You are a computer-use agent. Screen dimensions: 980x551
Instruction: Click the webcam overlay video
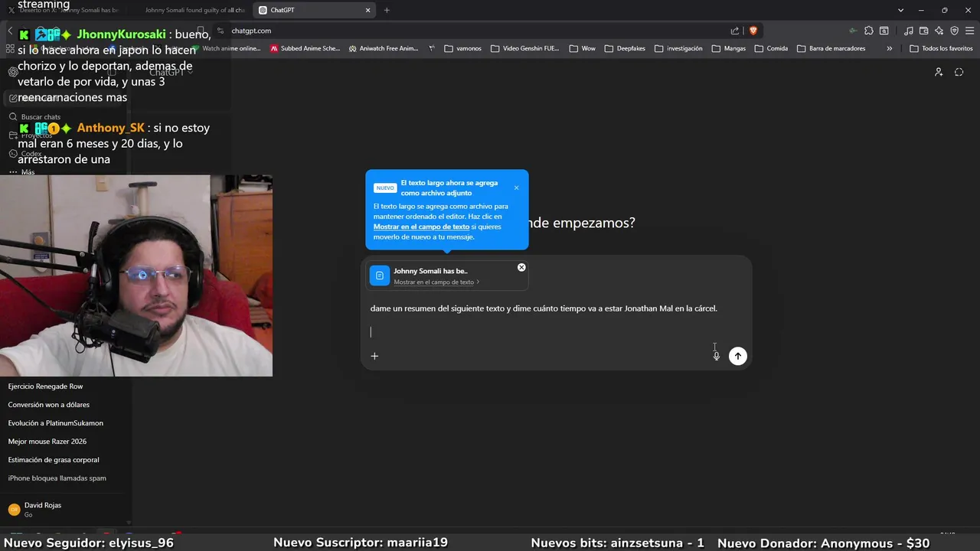tap(136, 275)
